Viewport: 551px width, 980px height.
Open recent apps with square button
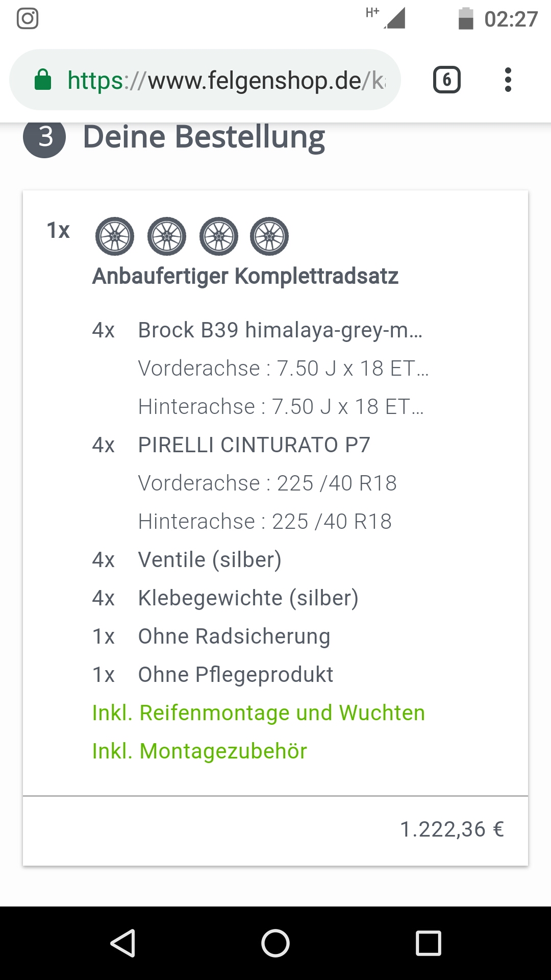tap(428, 943)
